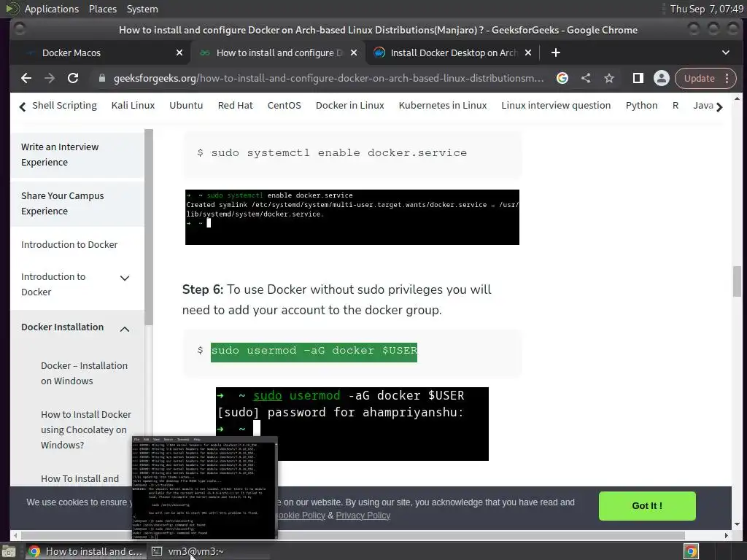Select the How to install and configure tab
Screen dimensions: 747x560
tap(279, 52)
